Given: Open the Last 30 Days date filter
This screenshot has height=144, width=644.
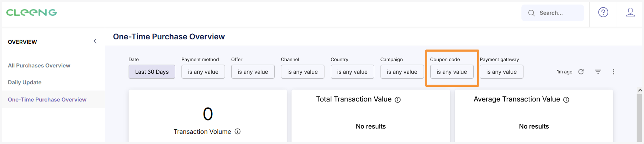Looking at the screenshot, I should [152, 72].
